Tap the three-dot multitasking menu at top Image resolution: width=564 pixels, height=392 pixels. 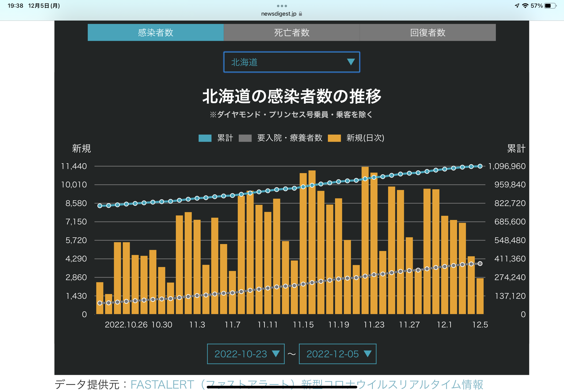282,6
